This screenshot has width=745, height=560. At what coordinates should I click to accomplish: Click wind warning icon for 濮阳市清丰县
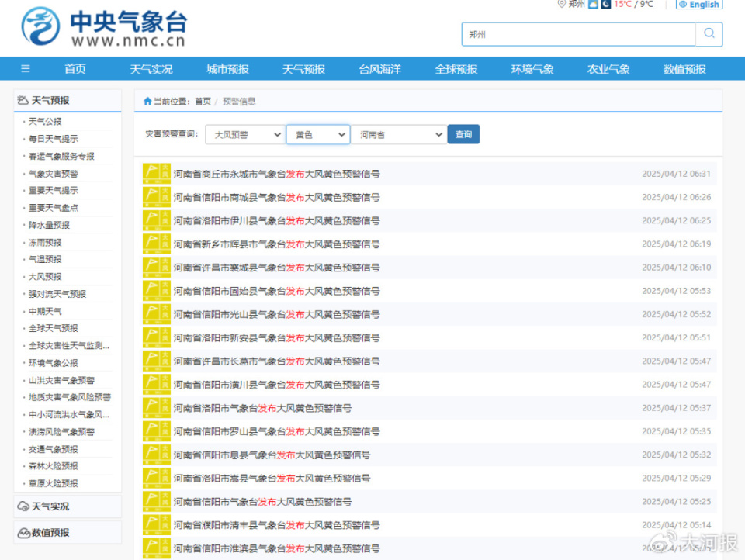click(x=156, y=525)
